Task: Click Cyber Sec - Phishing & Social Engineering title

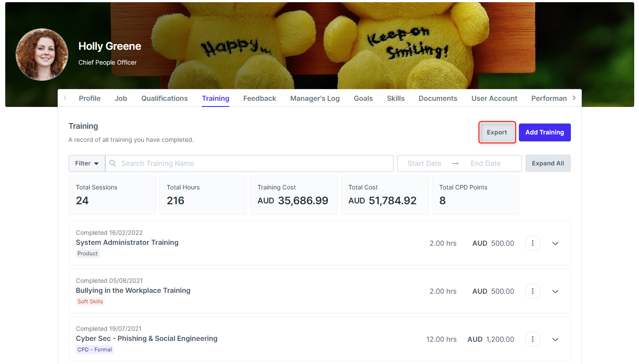Action: [x=147, y=339]
